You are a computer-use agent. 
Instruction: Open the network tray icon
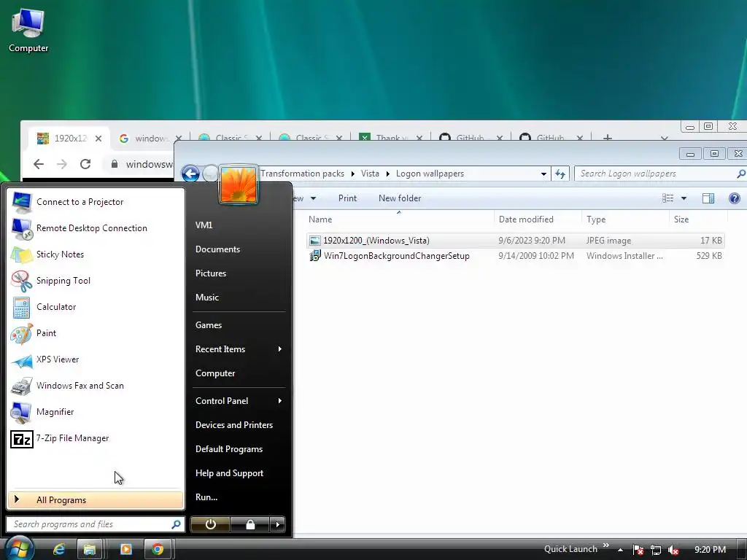point(656,550)
